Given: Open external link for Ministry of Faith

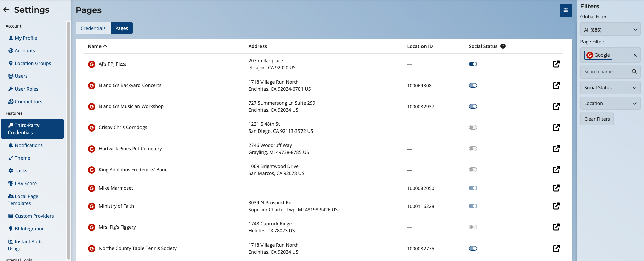Looking at the screenshot, I should click(x=556, y=206).
